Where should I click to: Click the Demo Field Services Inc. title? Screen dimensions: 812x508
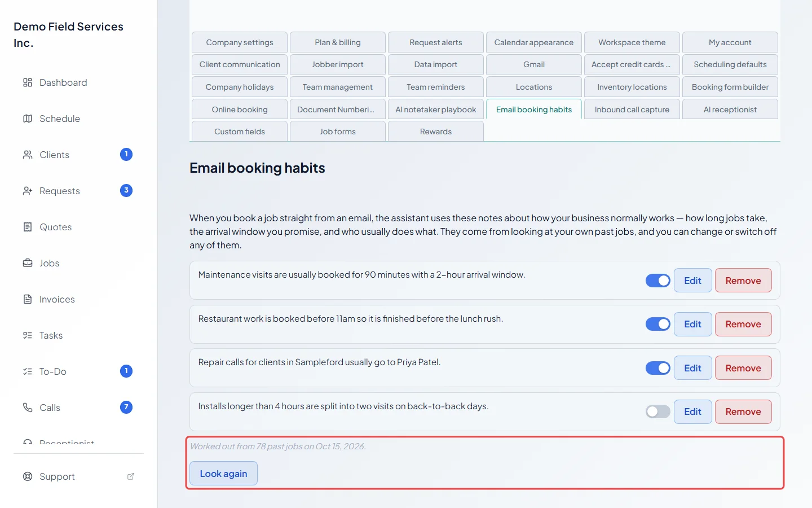click(68, 35)
